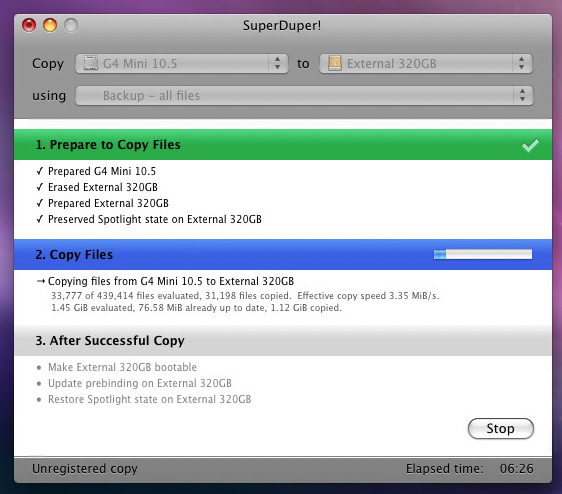Click the using label before script dropdown
This screenshot has height=494, width=562.
coord(49,96)
